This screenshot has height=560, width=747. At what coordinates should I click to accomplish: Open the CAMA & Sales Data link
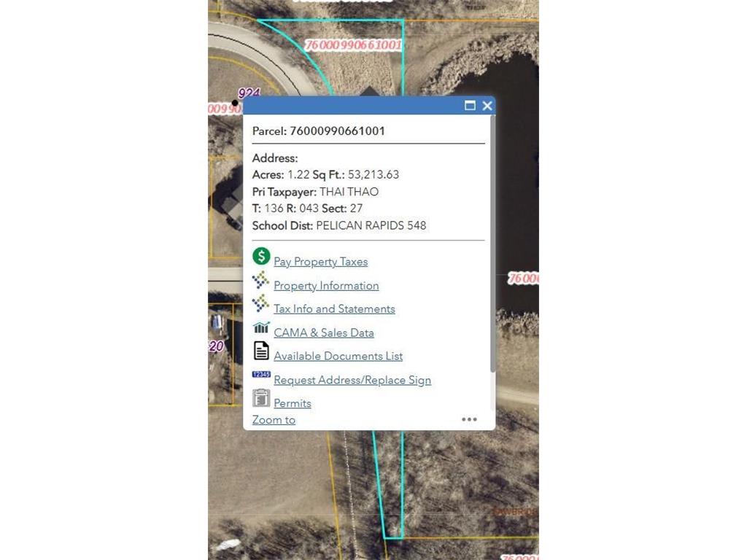point(323,332)
